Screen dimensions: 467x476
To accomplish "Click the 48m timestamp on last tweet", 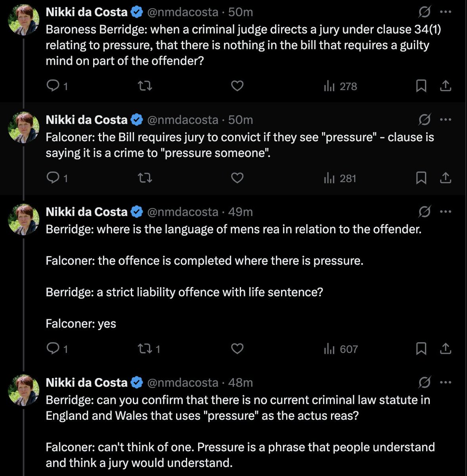I will click(x=241, y=382).
